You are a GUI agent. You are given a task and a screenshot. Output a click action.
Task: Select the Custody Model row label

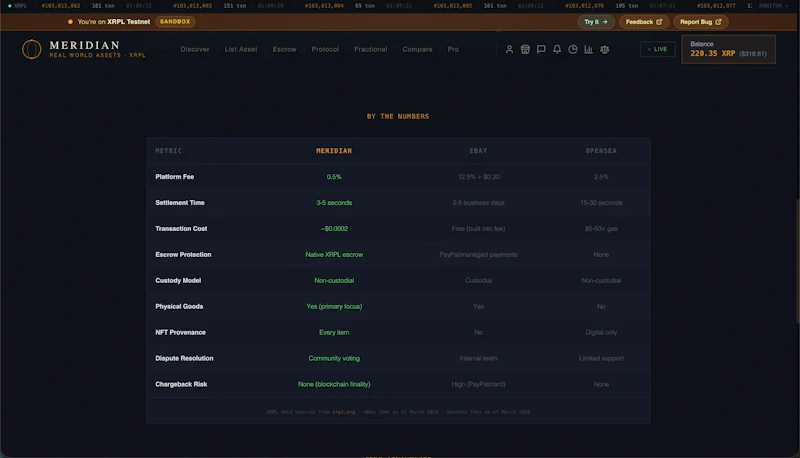[178, 281]
